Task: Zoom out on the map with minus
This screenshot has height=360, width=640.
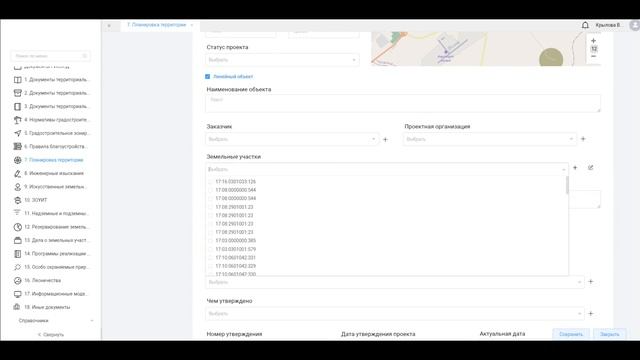Action: click(x=593, y=56)
